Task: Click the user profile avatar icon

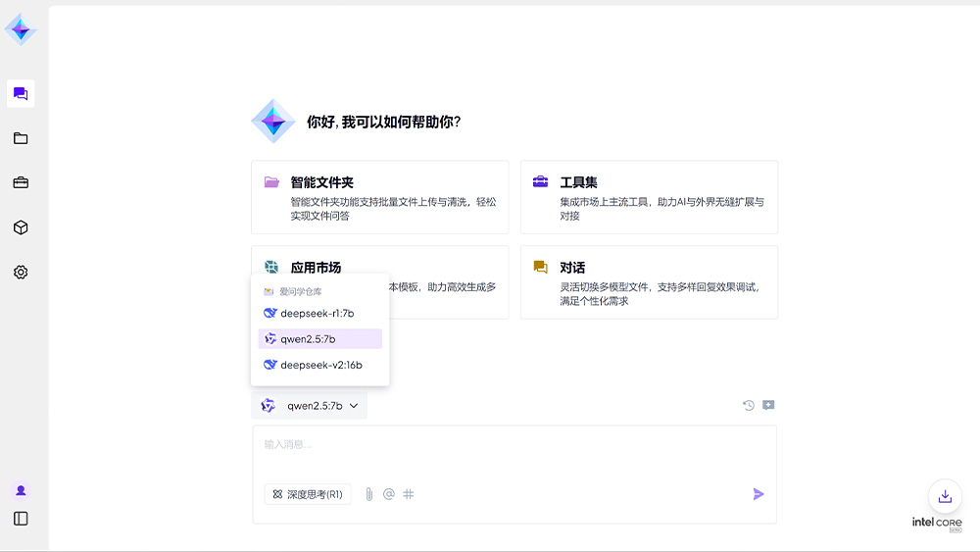Action: 21,490
